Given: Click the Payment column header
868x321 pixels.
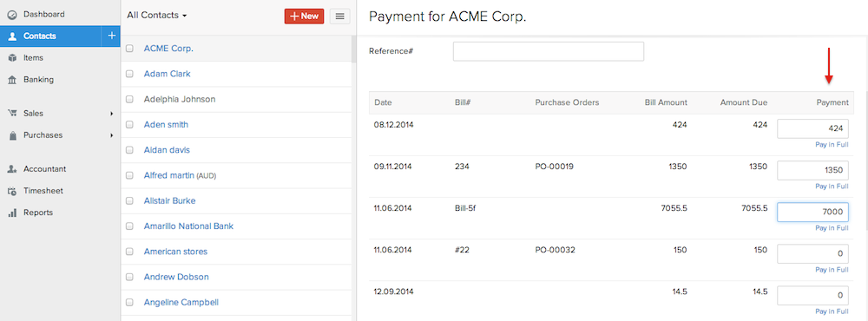Looking at the screenshot, I should pyautogui.click(x=832, y=102).
